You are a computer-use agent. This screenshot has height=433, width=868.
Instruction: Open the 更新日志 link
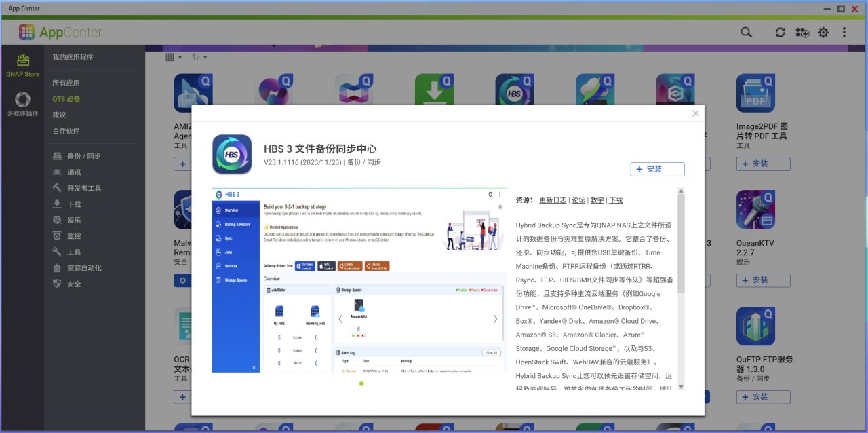(553, 200)
